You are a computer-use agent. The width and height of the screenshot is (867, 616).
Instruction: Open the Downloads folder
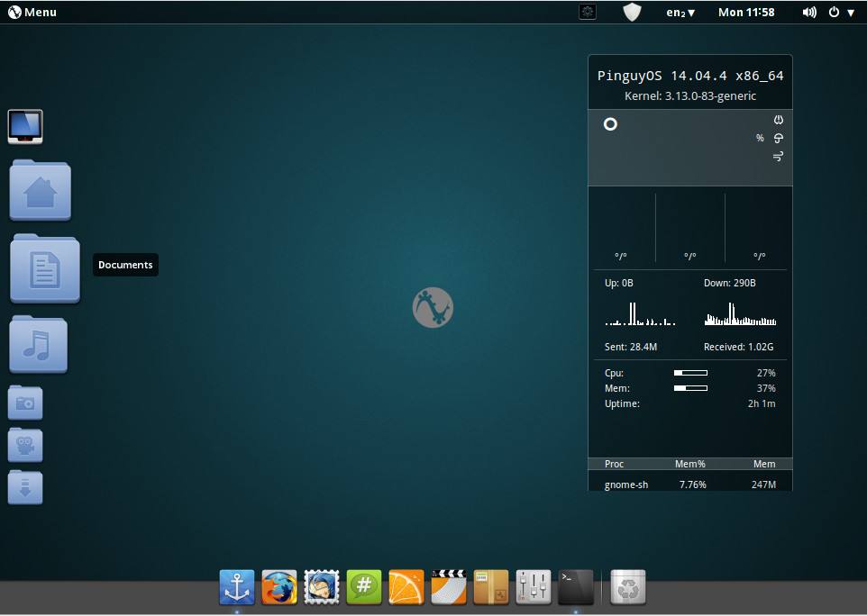(25, 487)
